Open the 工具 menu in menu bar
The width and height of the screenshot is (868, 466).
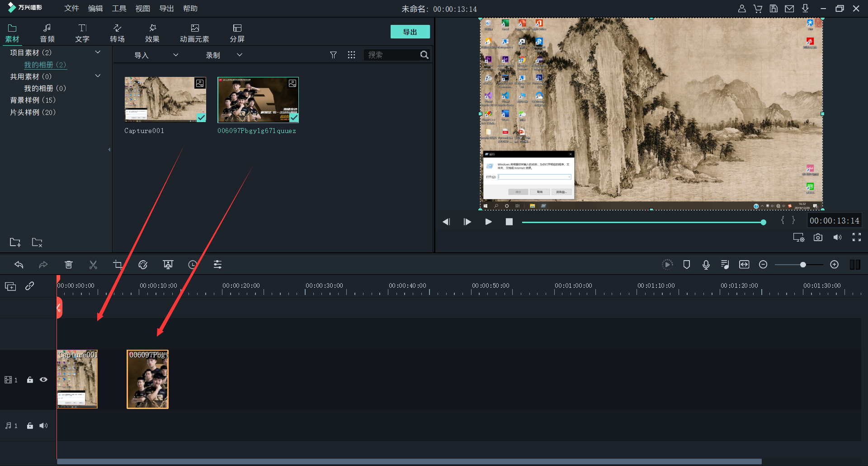click(119, 9)
